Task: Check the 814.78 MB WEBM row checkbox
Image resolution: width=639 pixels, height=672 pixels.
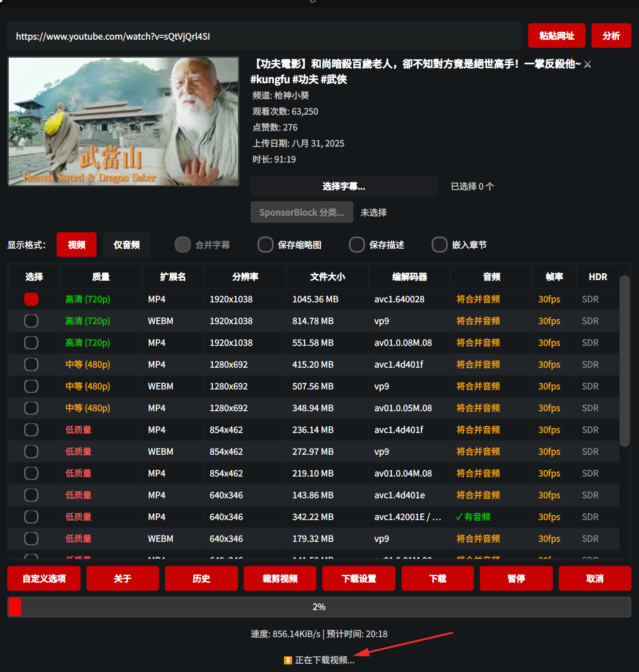Action: tap(31, 321)
